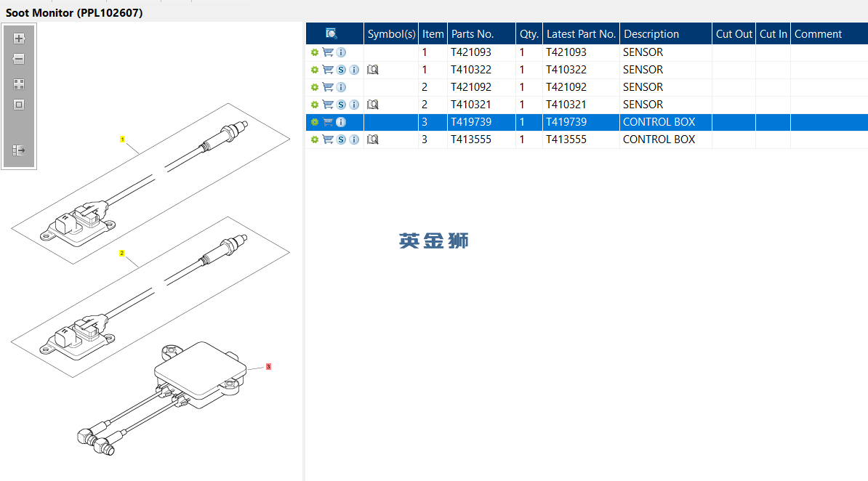Click the single-square fit view icon
The width and height of the screenshot is (868, 481).
(19, 105)
